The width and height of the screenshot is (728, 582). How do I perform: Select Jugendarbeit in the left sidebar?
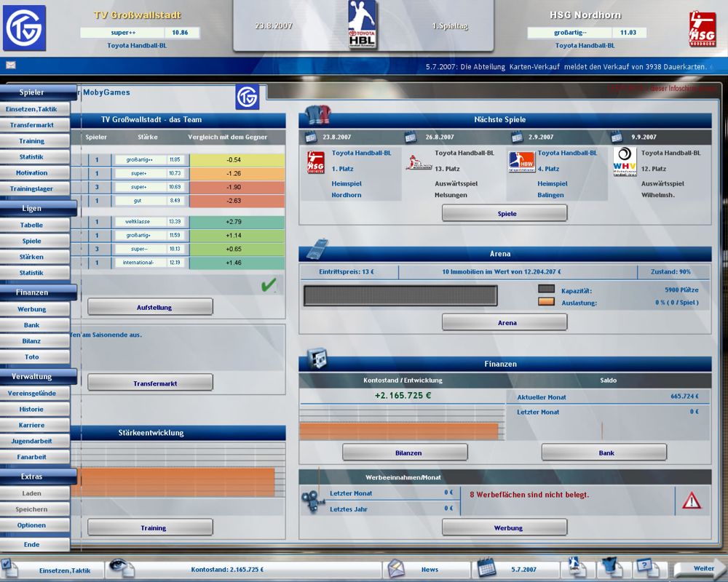pos(32,441)
